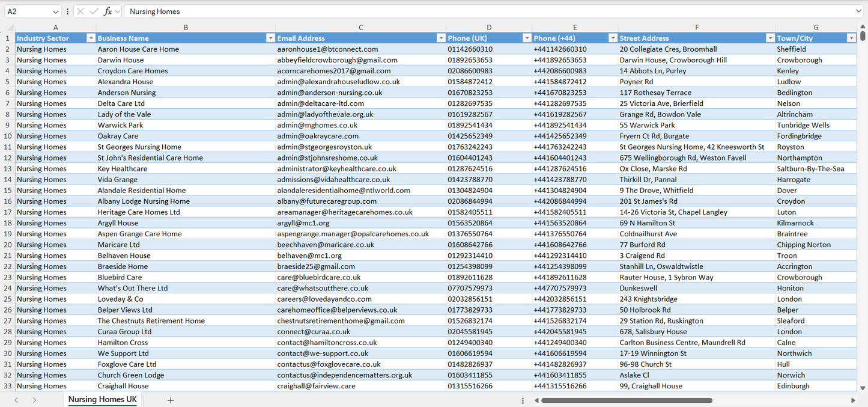Viewport: 868px width, 407px height.
Task: Open the Email Address filter dropdown
Action: click(x=441, y=38)
